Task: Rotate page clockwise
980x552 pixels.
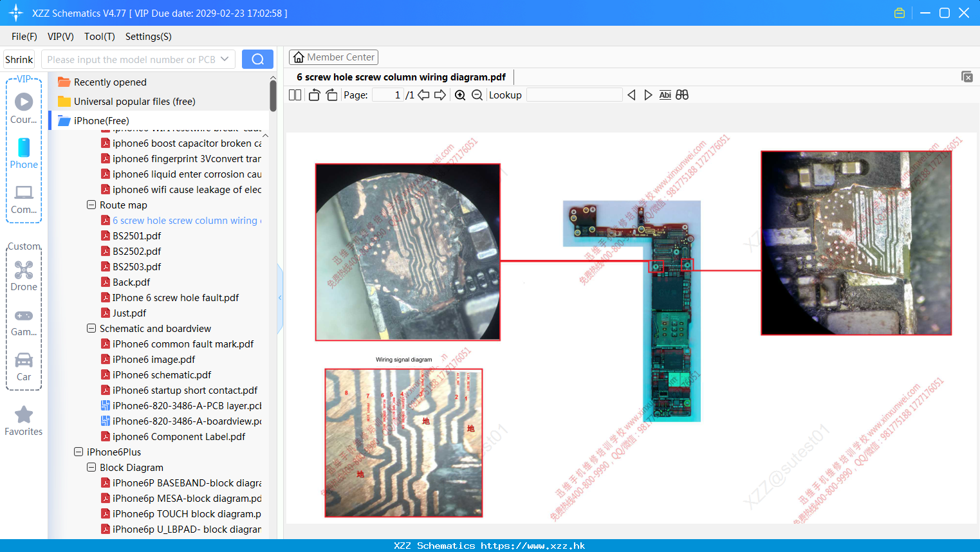Action: pos(331,95)
